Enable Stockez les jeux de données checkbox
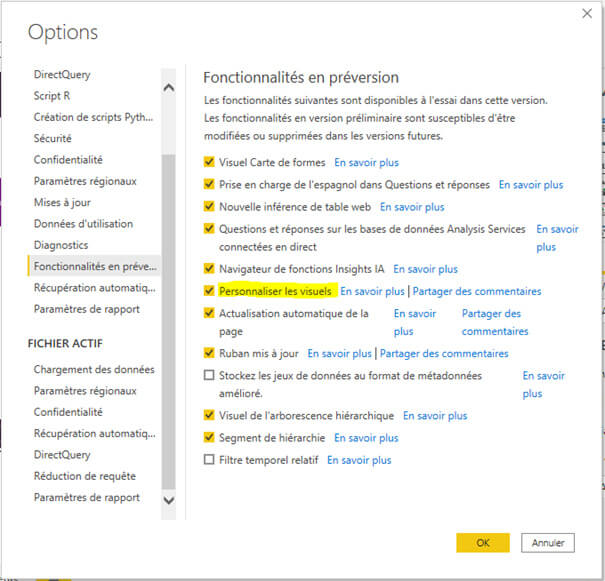Screen dimensions: 605x581 point(209,375)
